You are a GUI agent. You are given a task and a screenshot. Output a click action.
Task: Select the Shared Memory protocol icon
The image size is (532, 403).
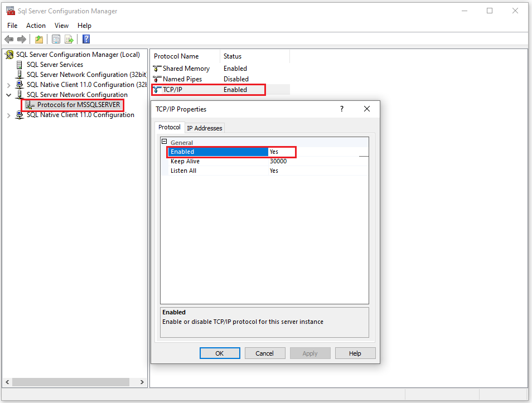(x=157, y=69)
